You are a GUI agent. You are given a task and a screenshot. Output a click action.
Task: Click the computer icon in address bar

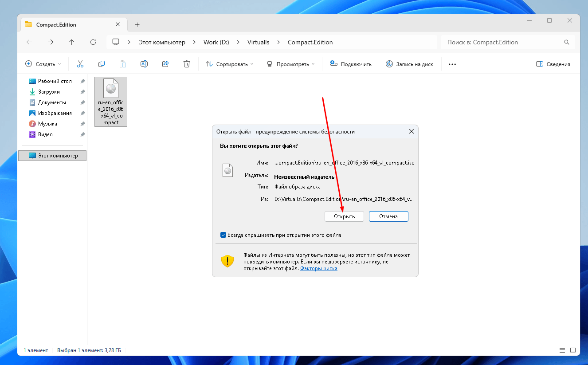click(116, 42)
